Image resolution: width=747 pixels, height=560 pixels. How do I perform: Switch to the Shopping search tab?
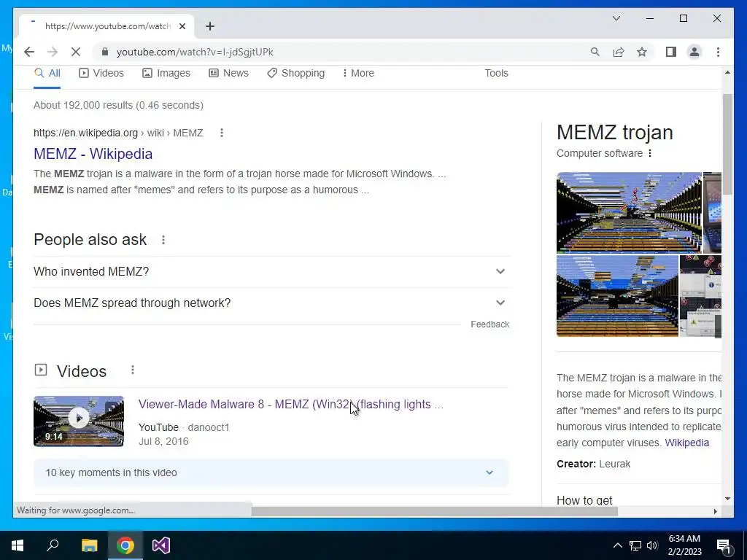(x=296, y=74)
